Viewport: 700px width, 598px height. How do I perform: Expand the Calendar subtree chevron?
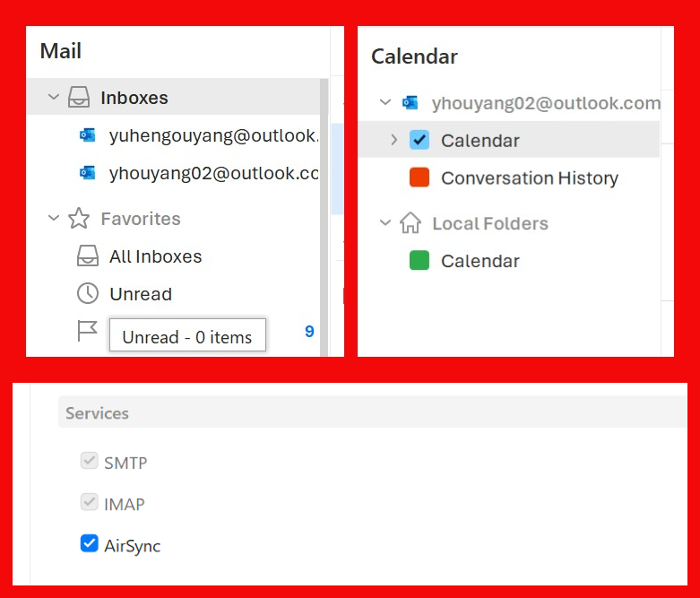point(393,140)
